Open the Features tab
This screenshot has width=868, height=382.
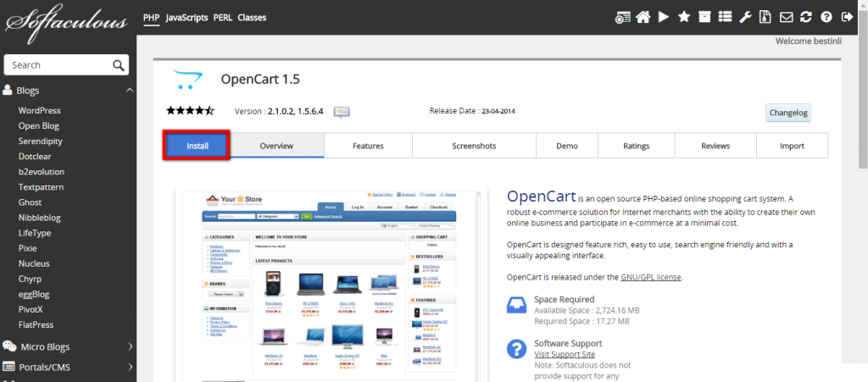[368, 146]
